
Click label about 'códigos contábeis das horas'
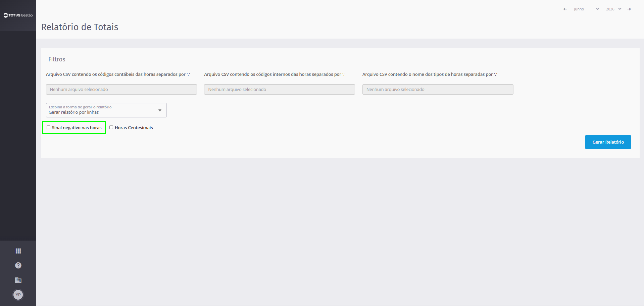pos(118,74)
